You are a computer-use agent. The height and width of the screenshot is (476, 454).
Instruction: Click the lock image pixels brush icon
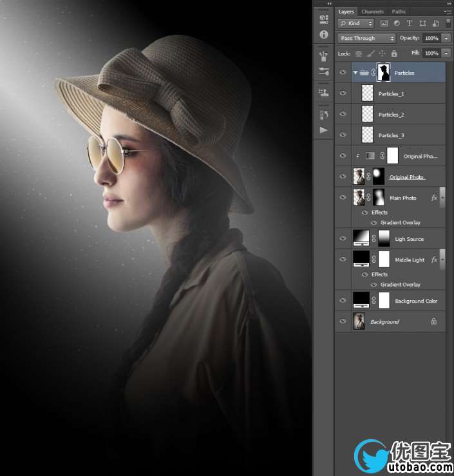(x=370, y=53)
